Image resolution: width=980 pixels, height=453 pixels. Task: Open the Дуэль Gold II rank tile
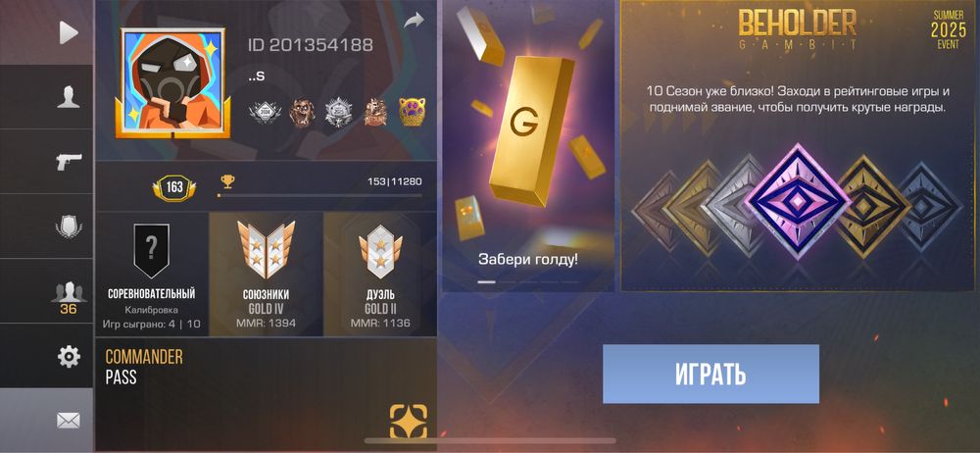click(380, 275)
